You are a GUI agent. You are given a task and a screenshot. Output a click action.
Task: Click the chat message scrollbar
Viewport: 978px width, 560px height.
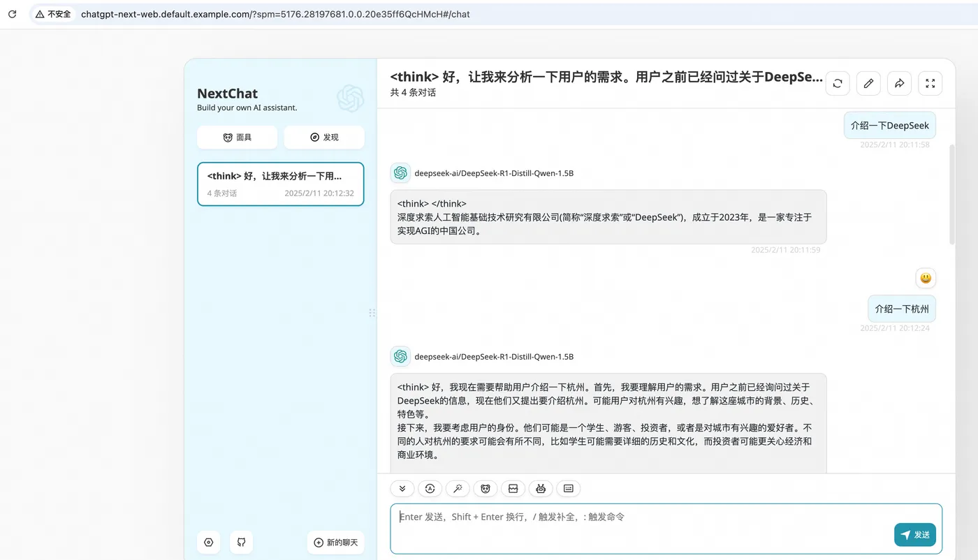(951, 194)
